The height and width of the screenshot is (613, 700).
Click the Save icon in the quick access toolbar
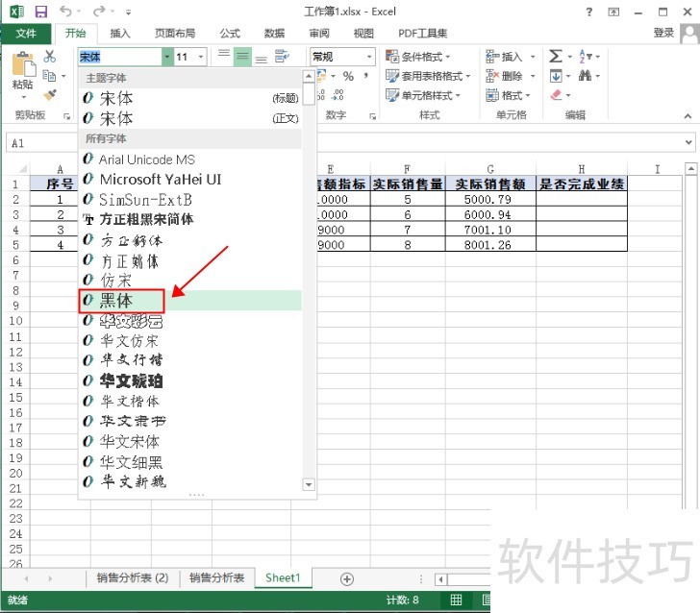41,12
